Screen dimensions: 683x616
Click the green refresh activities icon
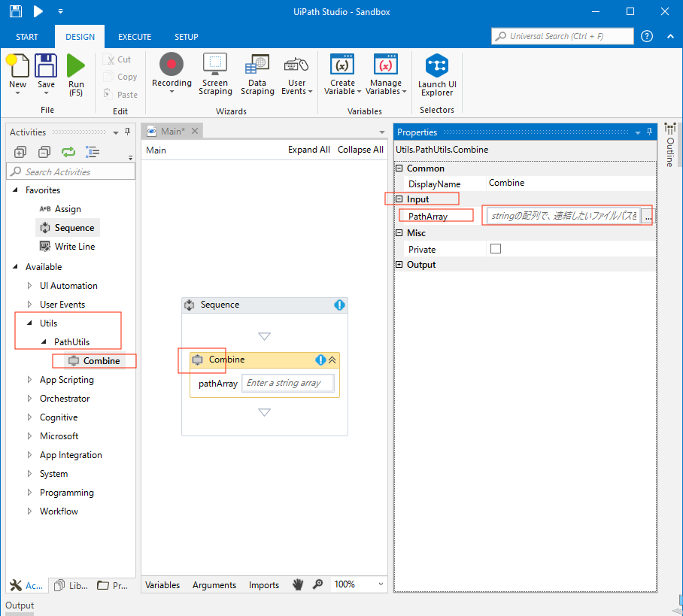tap(68, 152)
